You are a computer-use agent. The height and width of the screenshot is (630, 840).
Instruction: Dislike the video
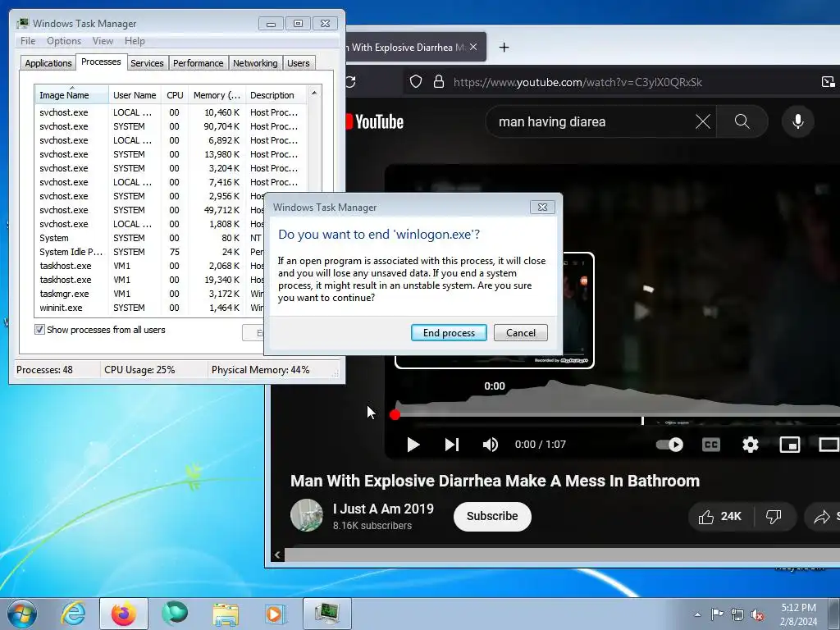[x=774, y=517]
